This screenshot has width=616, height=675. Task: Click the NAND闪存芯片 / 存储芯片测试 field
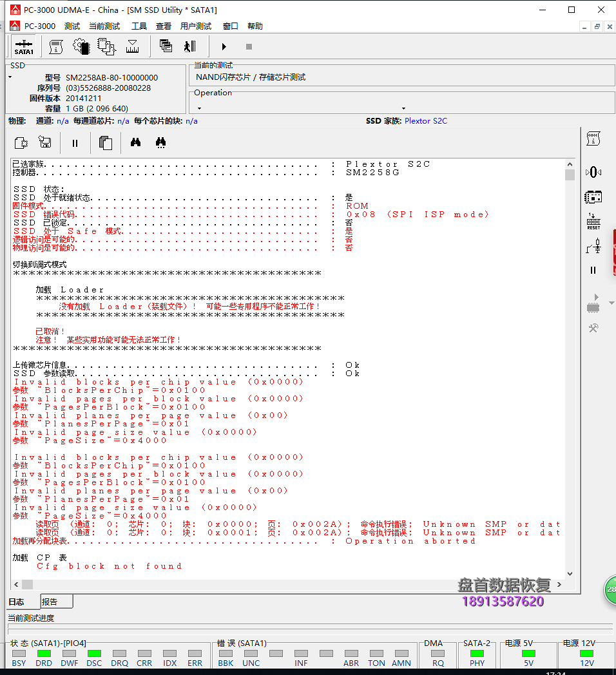401,77
